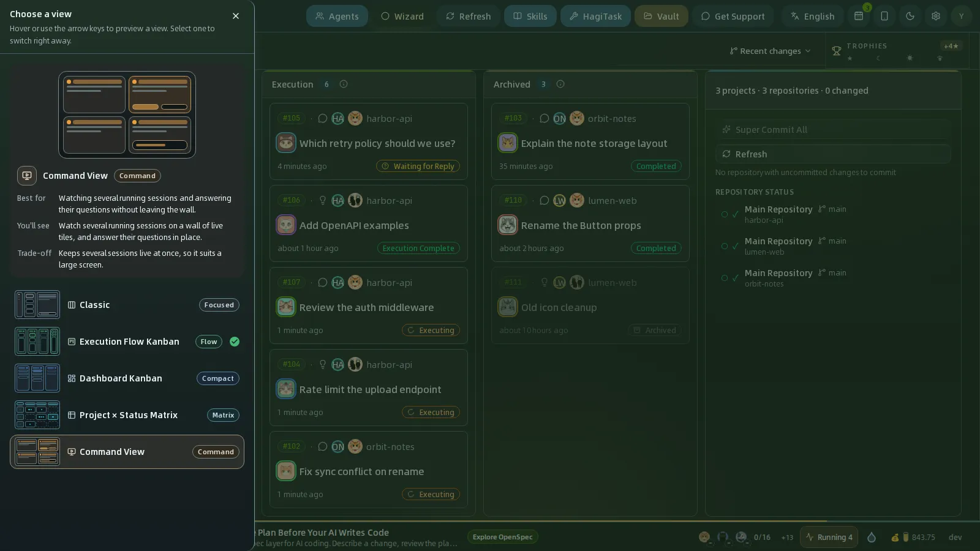Select Execution Flow Kanban view

[127, 342]
